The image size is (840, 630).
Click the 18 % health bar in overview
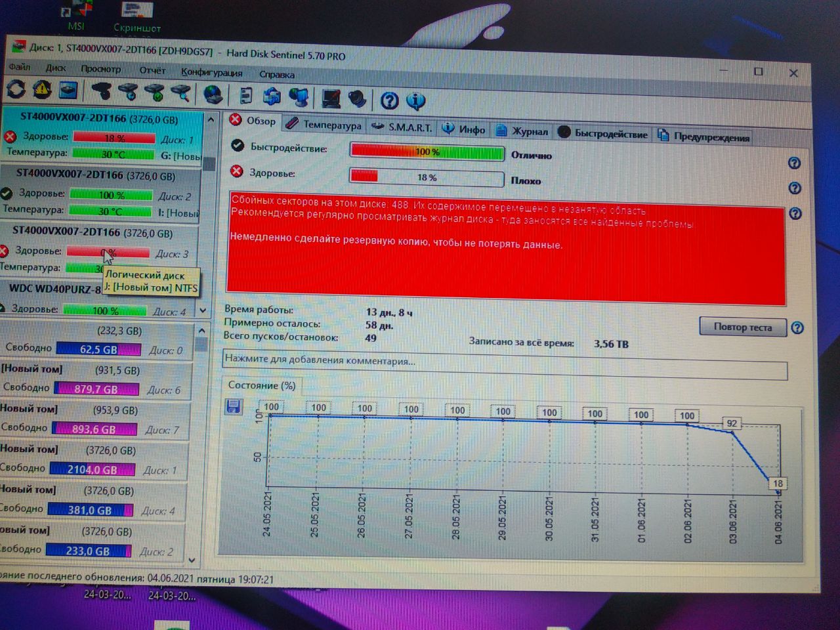point(427,177)
